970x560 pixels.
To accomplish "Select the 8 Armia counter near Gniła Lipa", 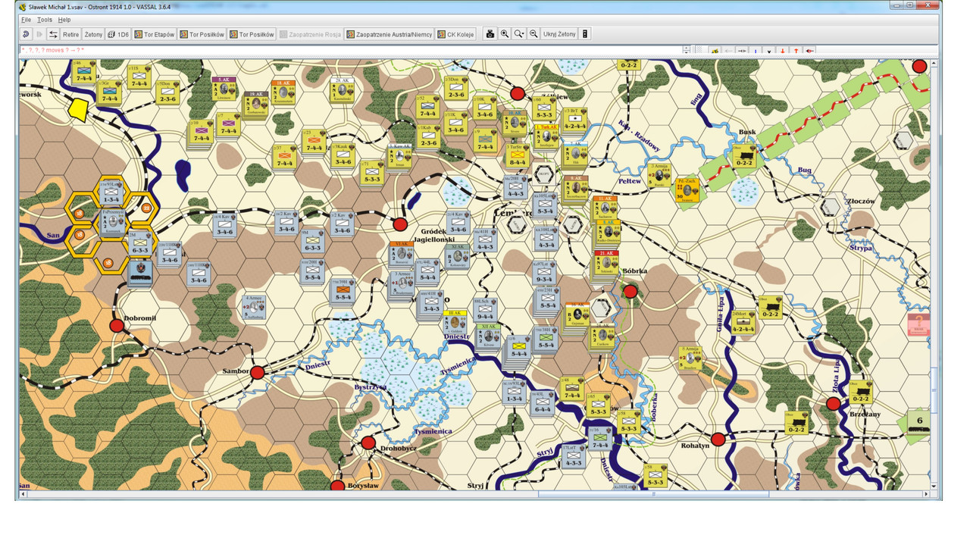I will 690,358.
